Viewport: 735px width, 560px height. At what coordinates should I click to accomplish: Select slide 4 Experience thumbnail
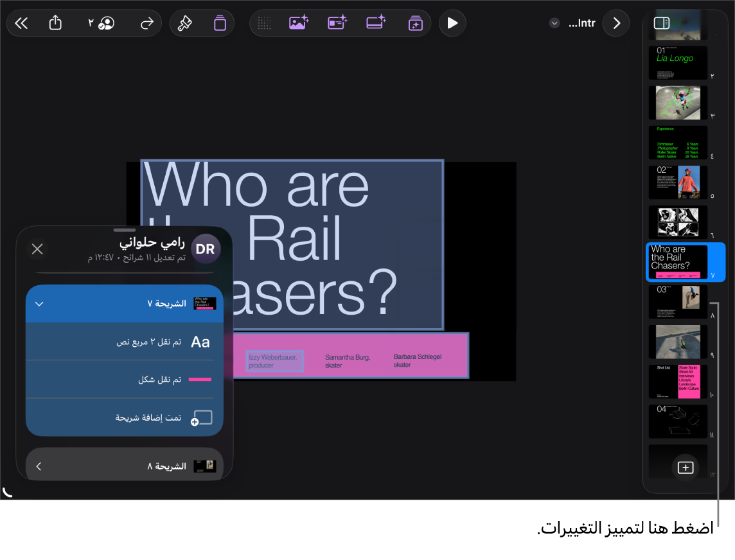677,143
